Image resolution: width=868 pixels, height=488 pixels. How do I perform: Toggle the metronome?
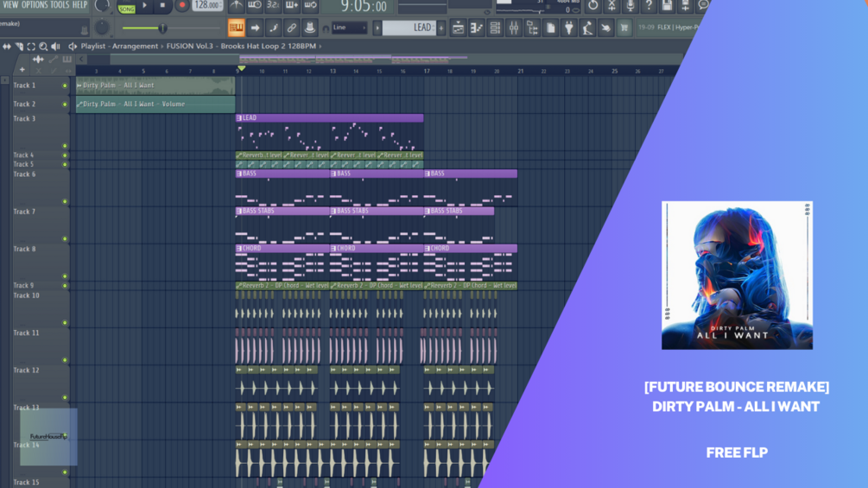click(x=237, y=5)
